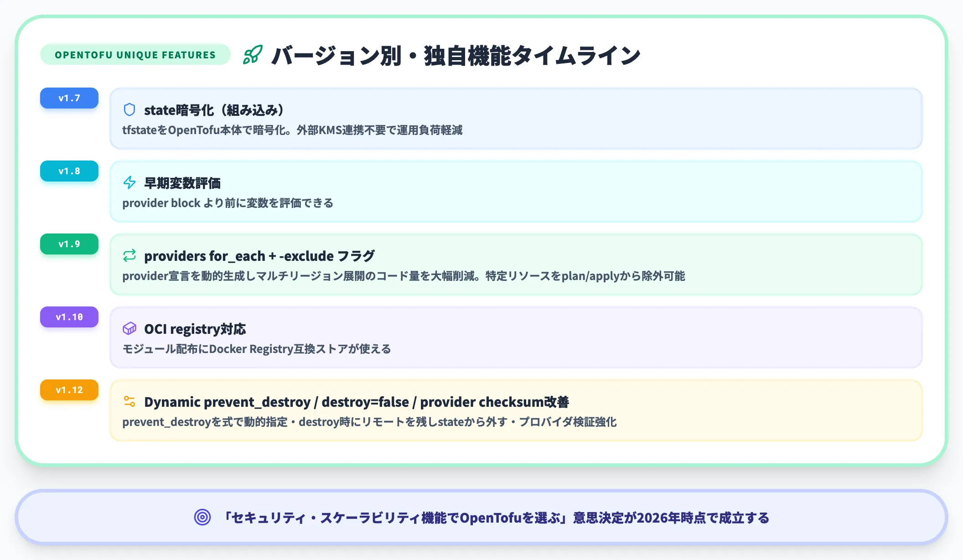Image resolution: width=963 pixels, height=560 pixels.
Task: Select the v1.10 version badge
Action: [x=69, y=317]
